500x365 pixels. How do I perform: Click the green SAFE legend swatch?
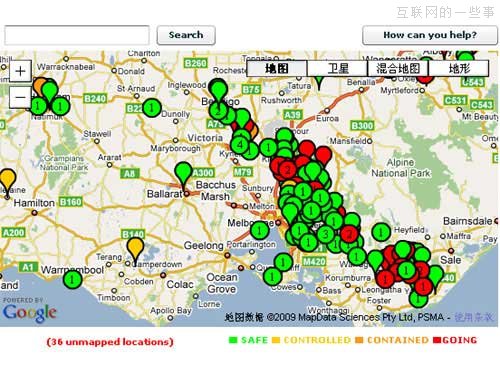coord(233,340)
